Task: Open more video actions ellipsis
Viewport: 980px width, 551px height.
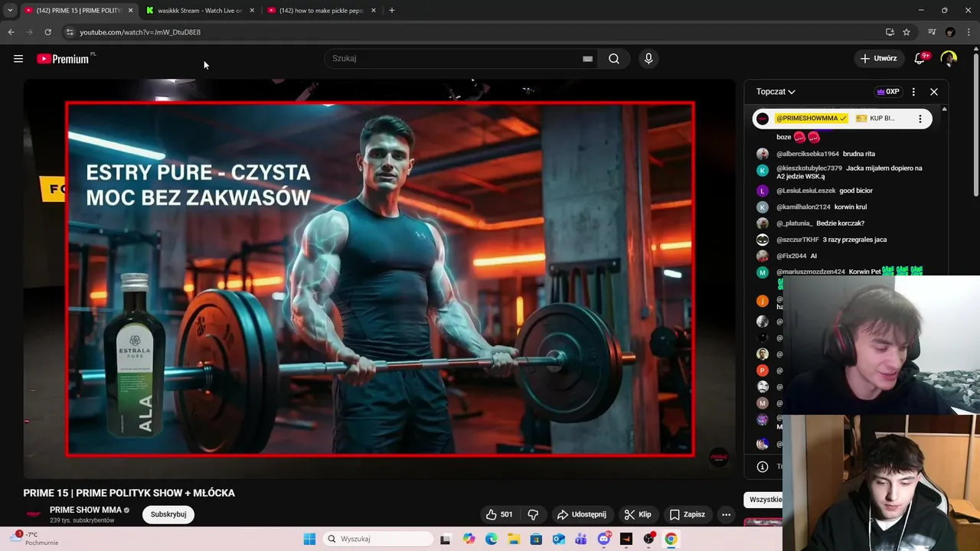Action: [x=726, y=514]
